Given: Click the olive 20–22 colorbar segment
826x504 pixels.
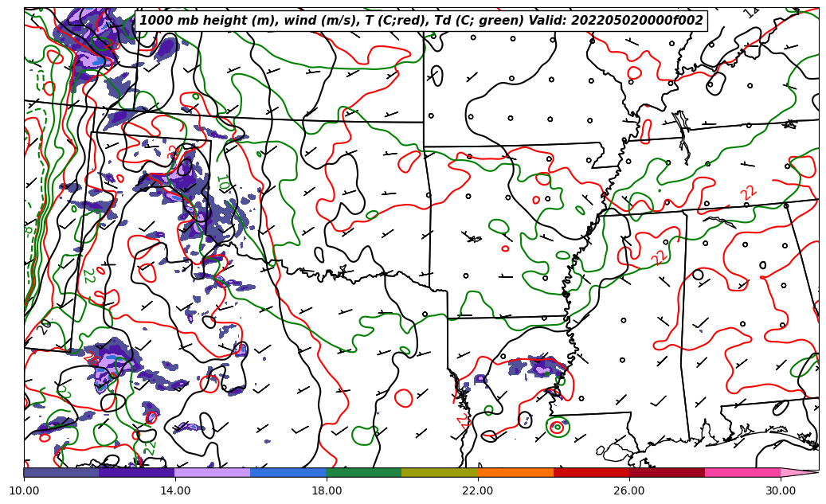Looking at the screenshot, I should [x=440, y=472].
